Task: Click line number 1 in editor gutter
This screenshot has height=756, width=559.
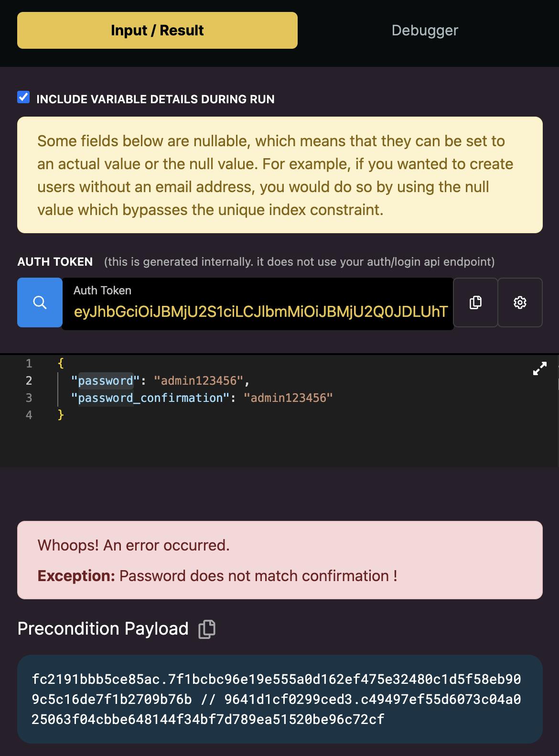Action: pyautogui.click(x=29, y=364)
